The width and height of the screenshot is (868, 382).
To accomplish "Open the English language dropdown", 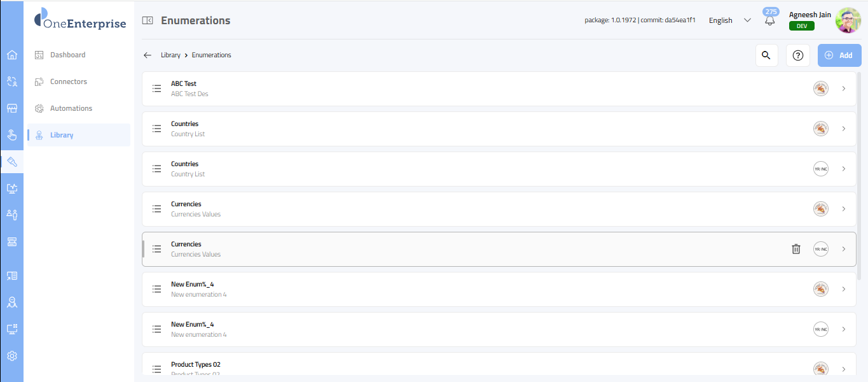I will pos(729,20).
